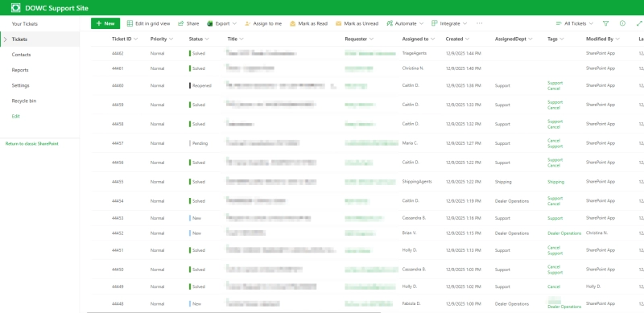Click Return to classic SharePoint link

[32, 144]
